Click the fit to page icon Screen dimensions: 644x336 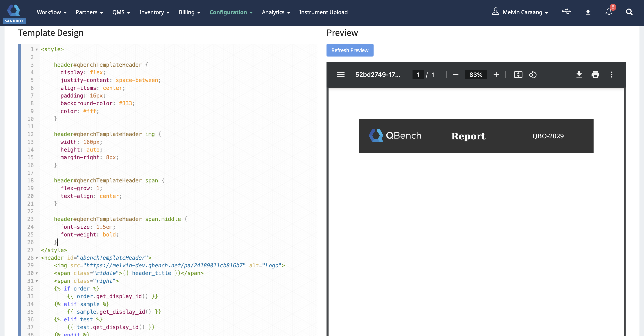pyautogui.click(x=518, y=75)
